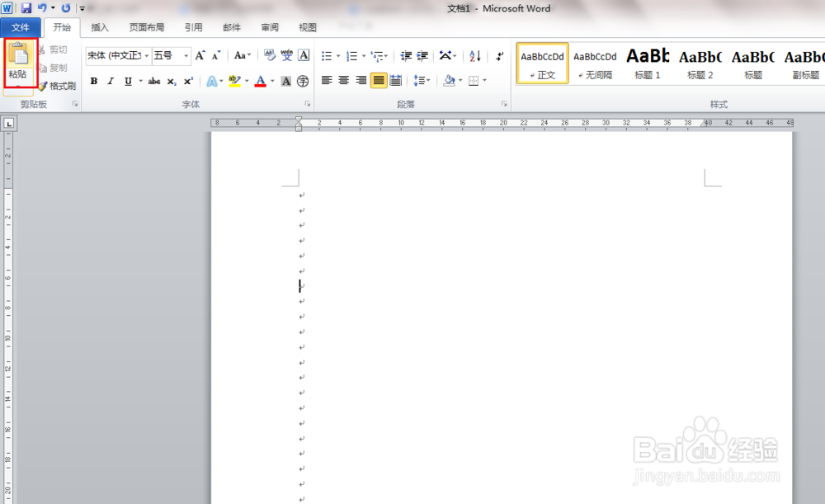Click the Save icon in quick access toolbar
This screenshot has height=504, width=825.
pos(26,8)
